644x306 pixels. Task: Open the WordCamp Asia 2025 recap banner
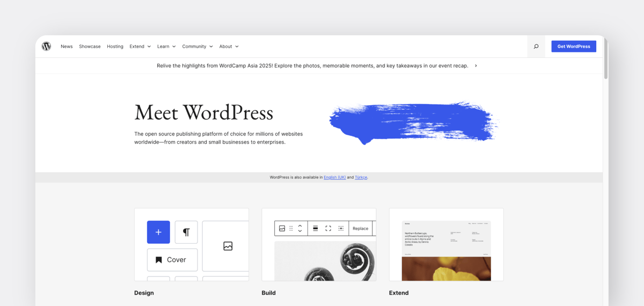click(x=317, y=66)
